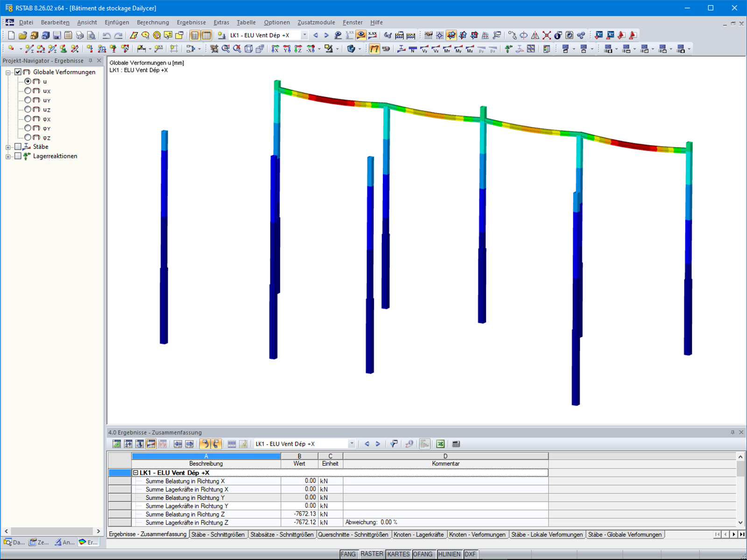Open the load case dropdown in main toolbar
Image resolution: width=747 pixels, height=560 pixels.
point(304,35)
